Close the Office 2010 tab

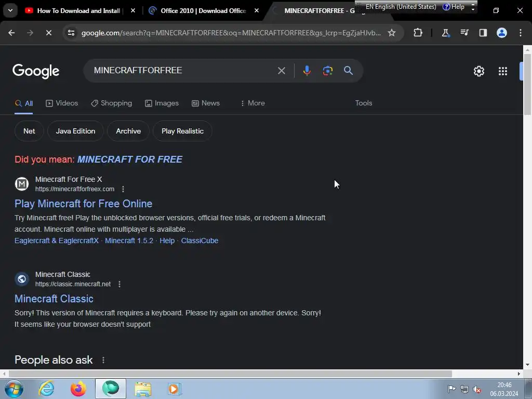[x=257, y=11]
